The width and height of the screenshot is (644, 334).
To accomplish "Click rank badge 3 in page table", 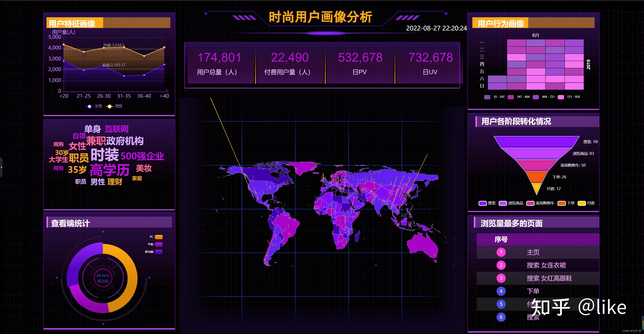I will click(x=501, y=278).
